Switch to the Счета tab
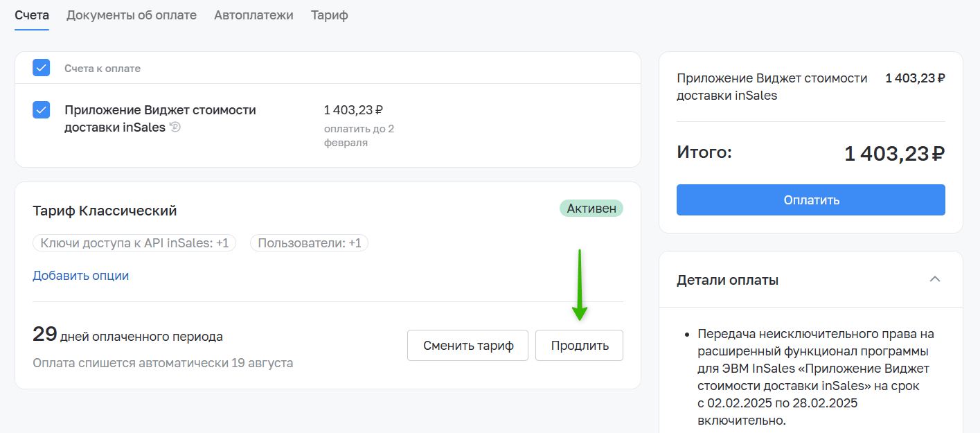Image resolution: width=980 pixels, height=433 pixels. pos(32,15)
